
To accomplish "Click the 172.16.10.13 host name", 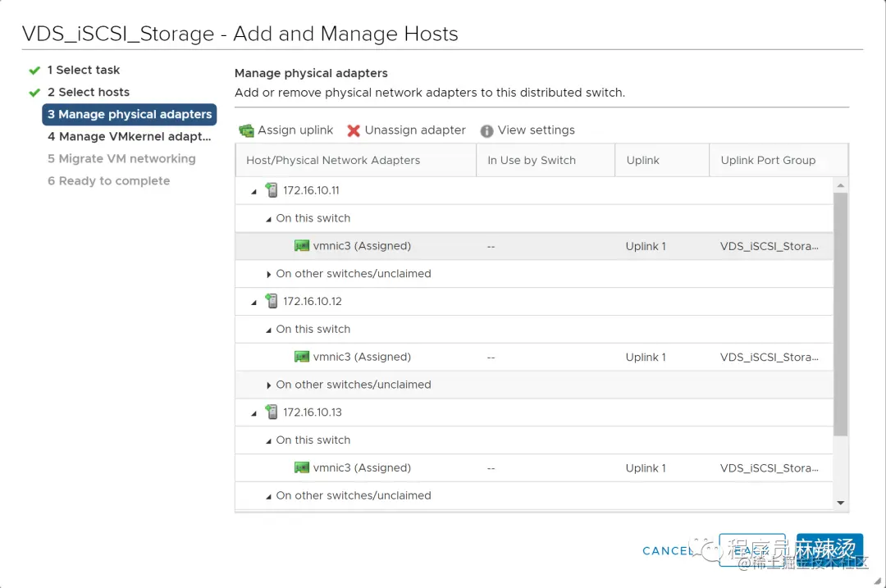I will click(x=313, y=413).
